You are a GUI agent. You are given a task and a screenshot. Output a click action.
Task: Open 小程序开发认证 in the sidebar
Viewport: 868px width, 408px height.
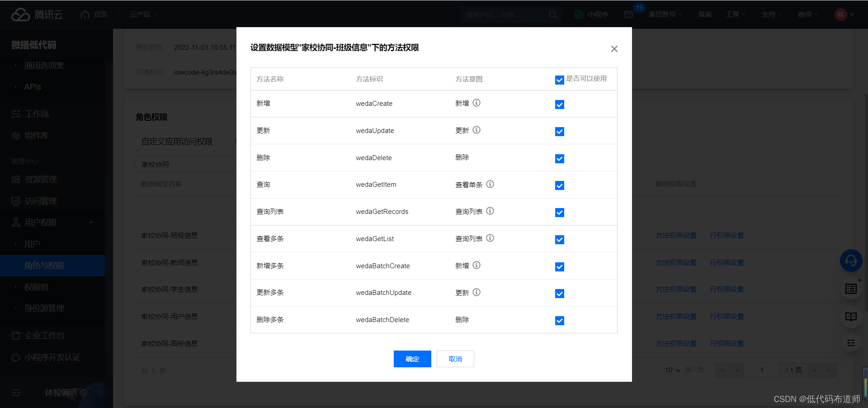(x=52, y=357)
